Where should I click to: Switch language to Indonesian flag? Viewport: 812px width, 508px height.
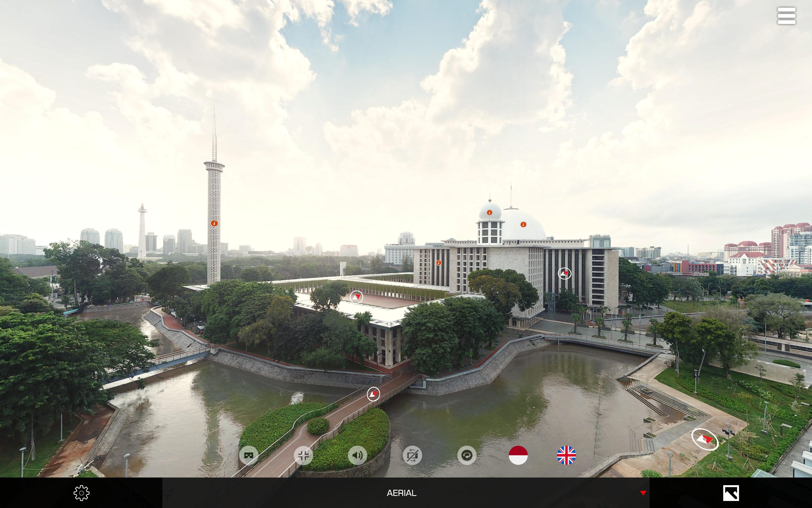tap(518, 455)
